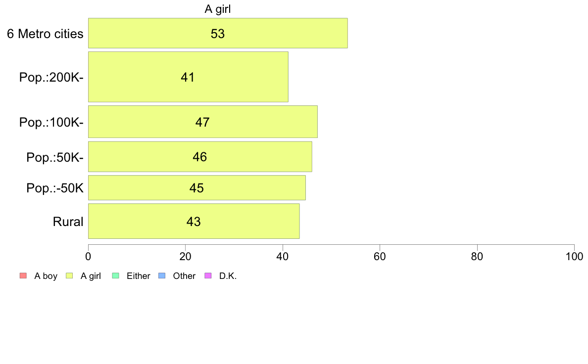Select the Pop.:50K- bar showing 46

coord(200,157)
